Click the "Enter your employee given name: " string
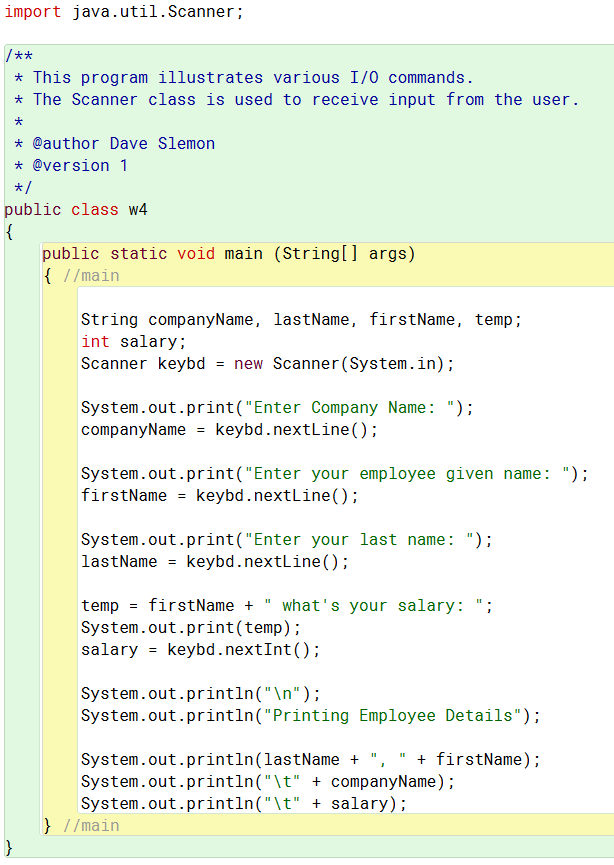 coord(407,474)
